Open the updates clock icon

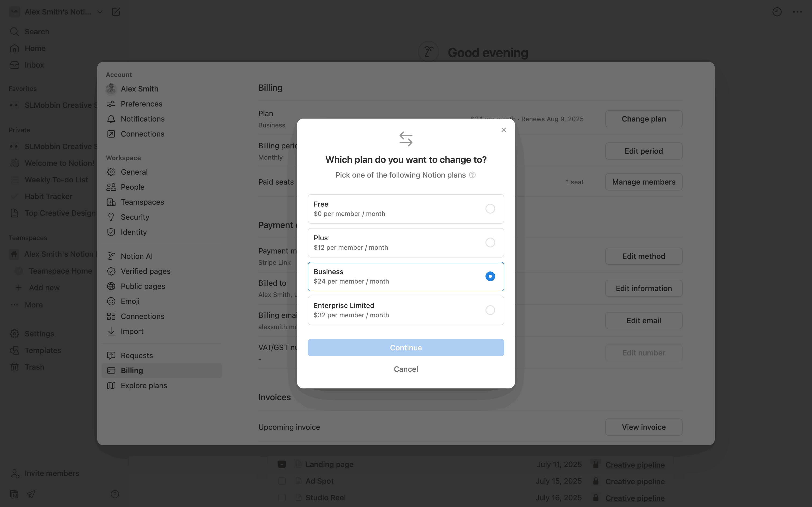tap(777, 12)
